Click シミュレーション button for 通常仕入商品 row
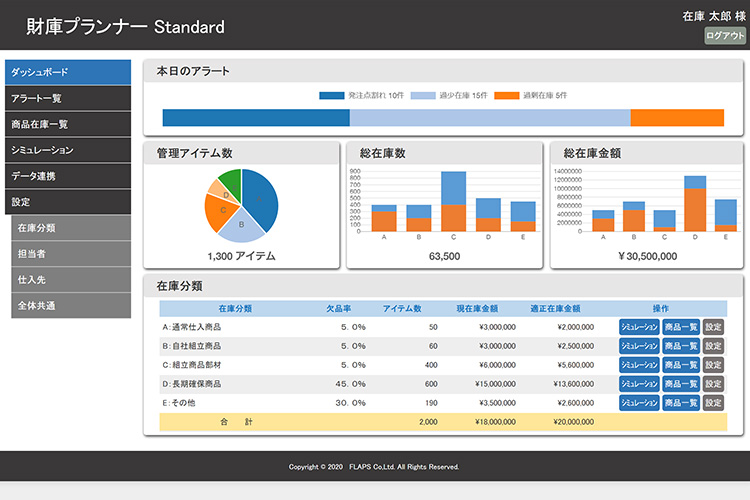 [639, 327]
